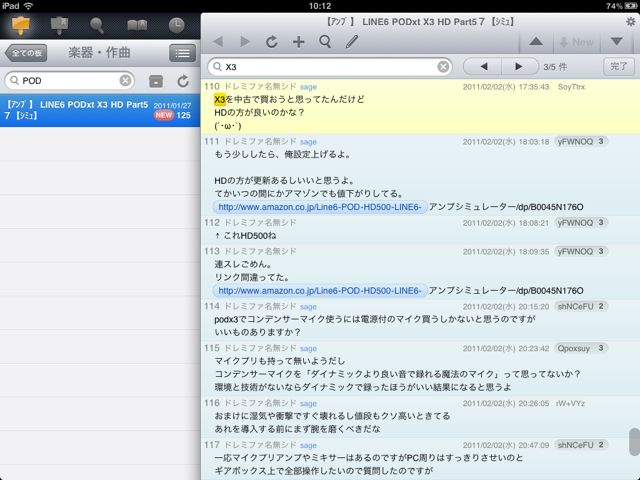The width and height of the screenshot is (640, 480).
Task: Tap ID badge yFWNOQ on post 113
Action: [580, 251]
